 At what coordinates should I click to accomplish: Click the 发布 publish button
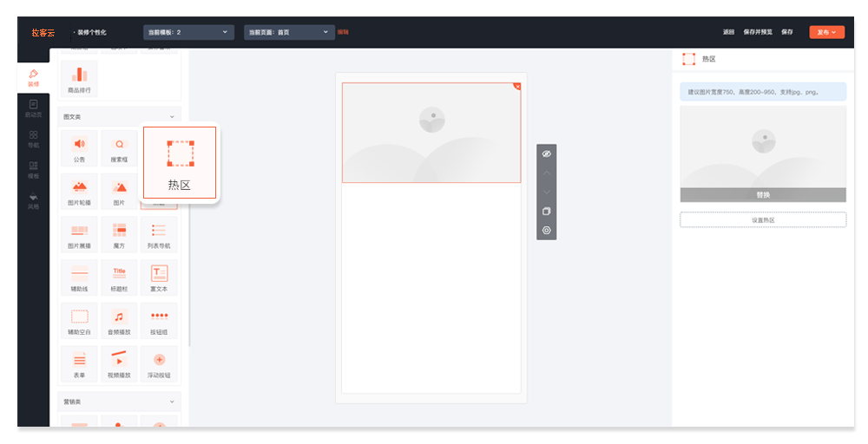(826, 32)
